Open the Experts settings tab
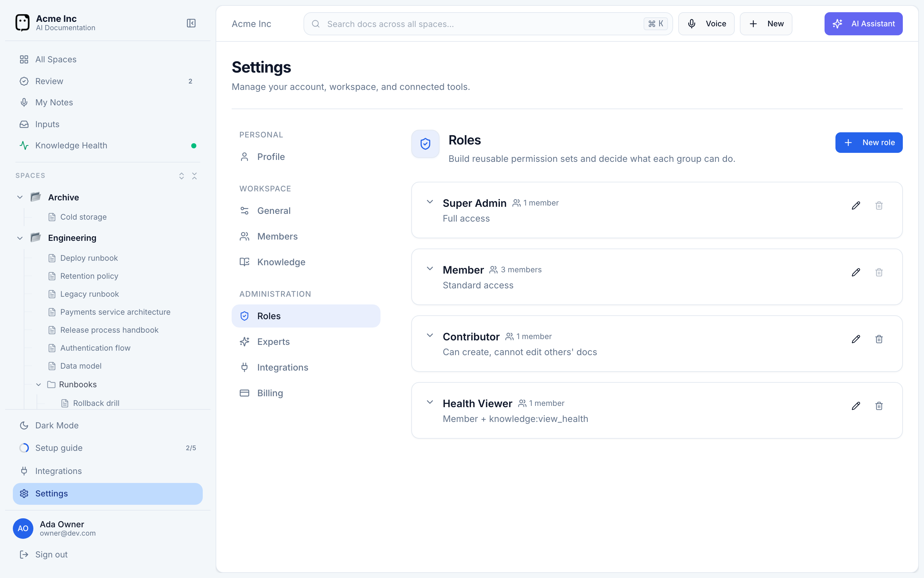The width and height of the screenshot is (924, 578). (x=306, y=342)
